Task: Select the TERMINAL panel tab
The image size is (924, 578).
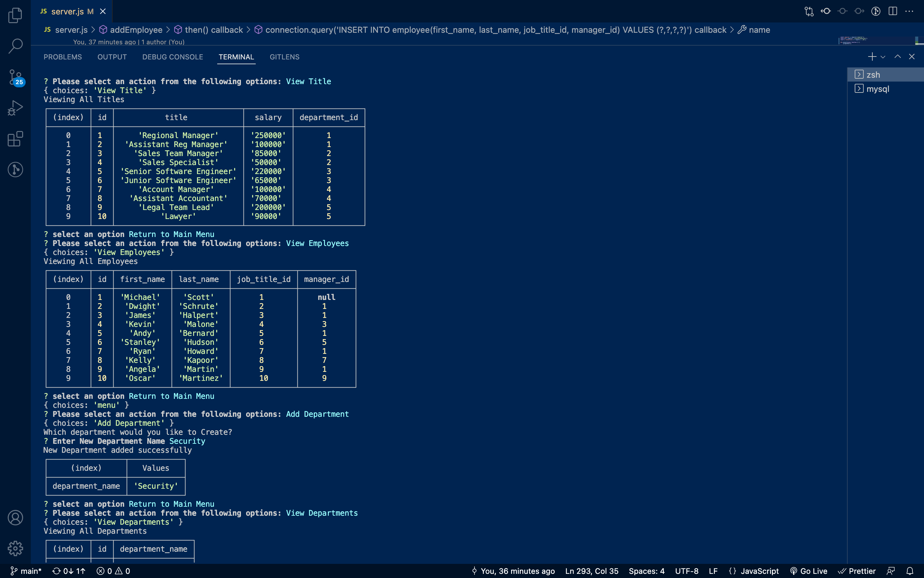Action: 236,57
